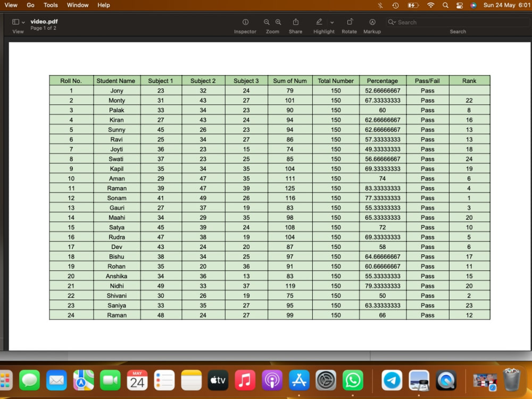Viewport: 532px width, 399px height.
Task: Launch FaceTime from the Dock
Action: click(110, 380)
